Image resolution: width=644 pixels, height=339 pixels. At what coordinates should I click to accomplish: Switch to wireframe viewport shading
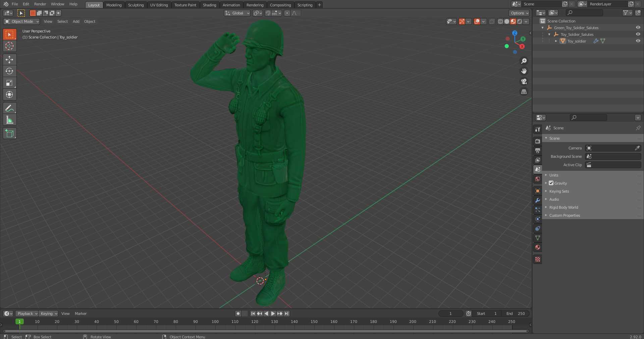point(500,21)
